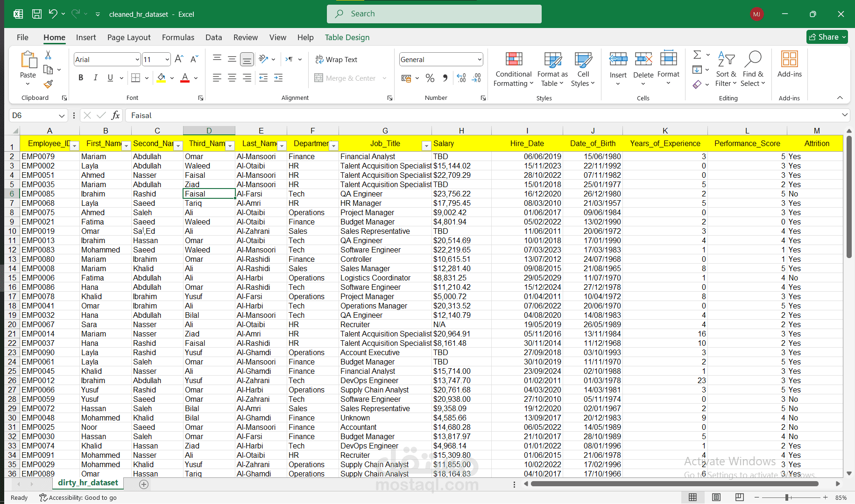Open the File menu

pos(22,37)
